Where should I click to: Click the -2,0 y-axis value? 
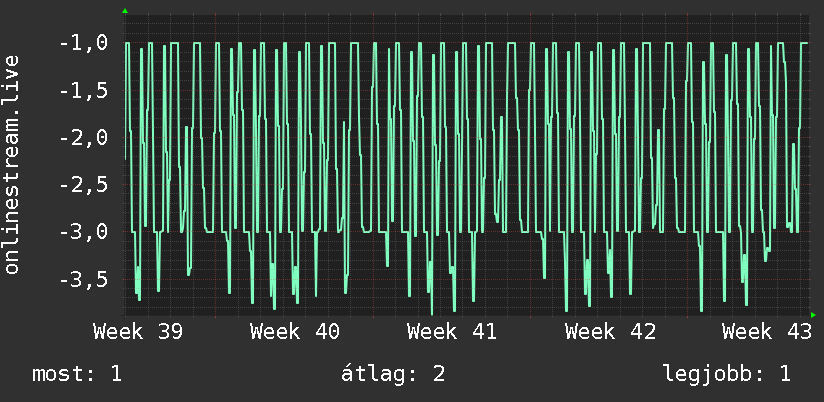tap(84, 138)
